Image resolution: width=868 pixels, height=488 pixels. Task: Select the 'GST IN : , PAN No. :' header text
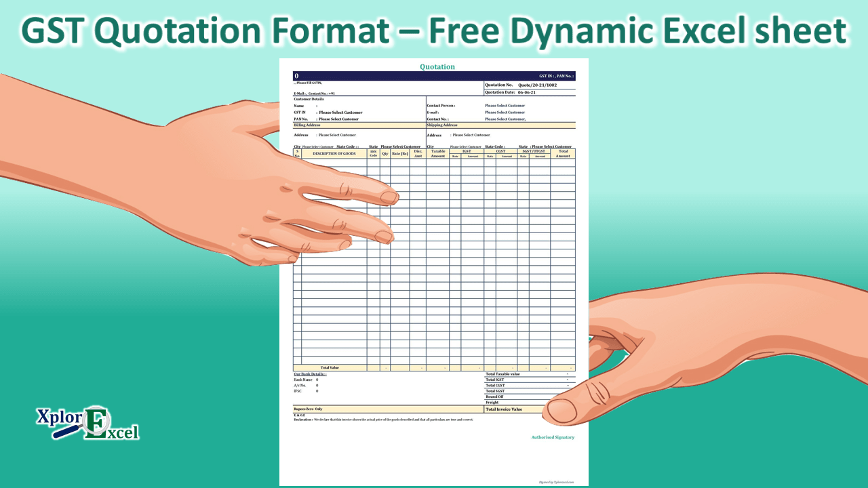(x=556, y=77)
